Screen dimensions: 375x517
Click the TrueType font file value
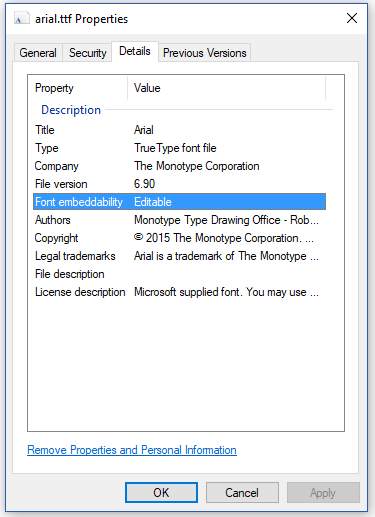click(x=175, y=148)
